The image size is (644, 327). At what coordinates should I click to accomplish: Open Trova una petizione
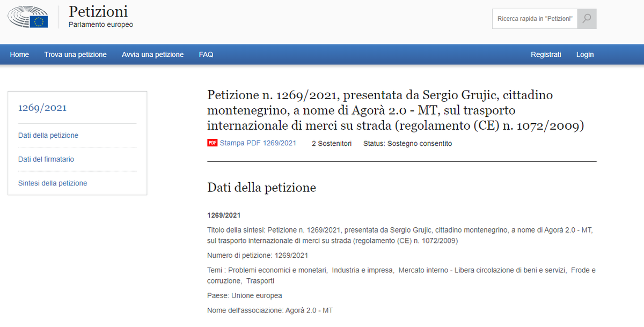coord(76,55)
